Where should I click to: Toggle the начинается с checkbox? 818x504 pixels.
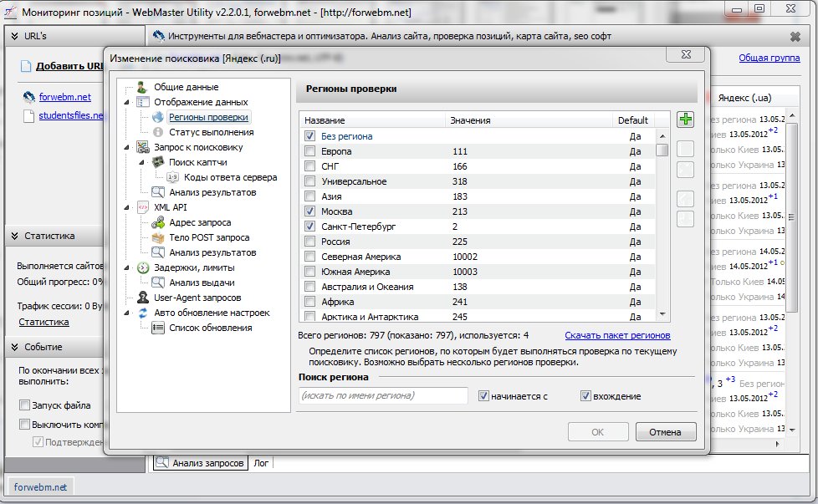[x=484, y=395]
